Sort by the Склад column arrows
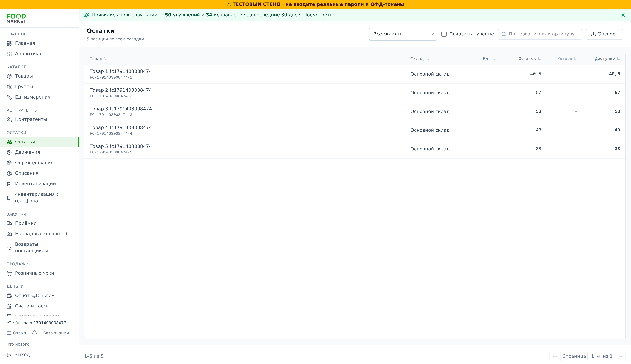The height and width of the screenshot is (364, 631). [427, 59]
